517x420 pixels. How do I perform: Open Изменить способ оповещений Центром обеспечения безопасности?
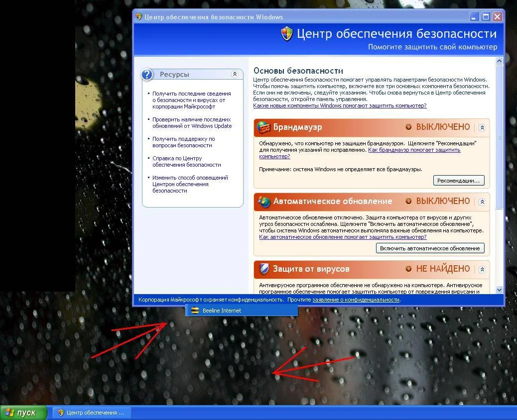[x=190, y=184]
